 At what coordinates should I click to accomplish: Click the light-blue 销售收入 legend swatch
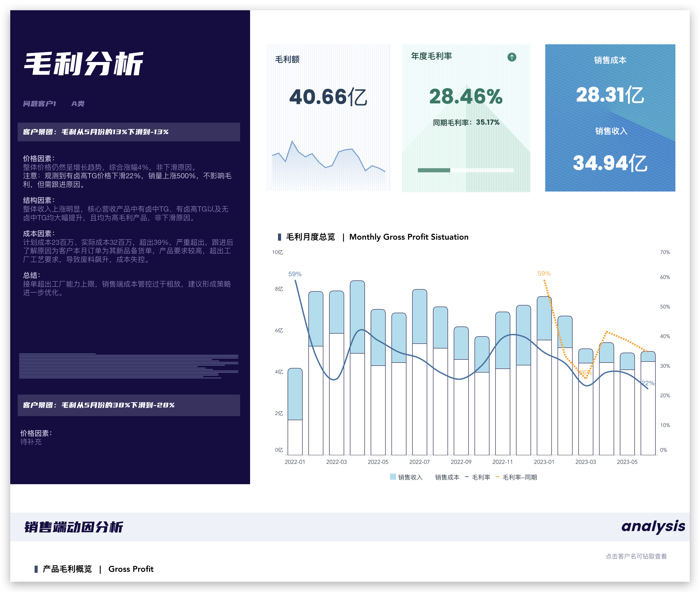point(393,477)
